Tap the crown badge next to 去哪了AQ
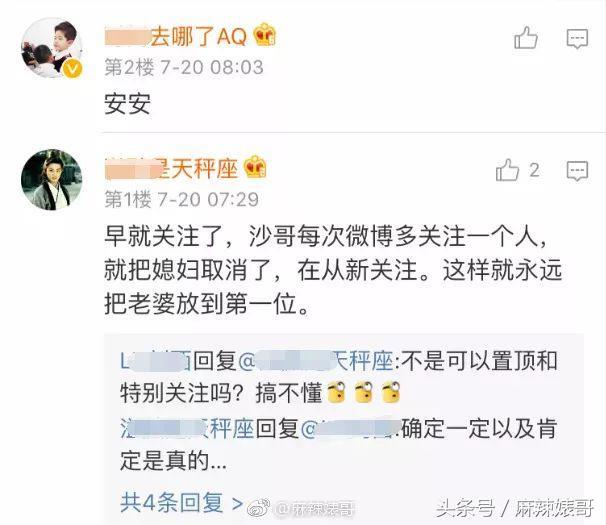The height and width of the screenshot is (525, 606). (265, 34)
